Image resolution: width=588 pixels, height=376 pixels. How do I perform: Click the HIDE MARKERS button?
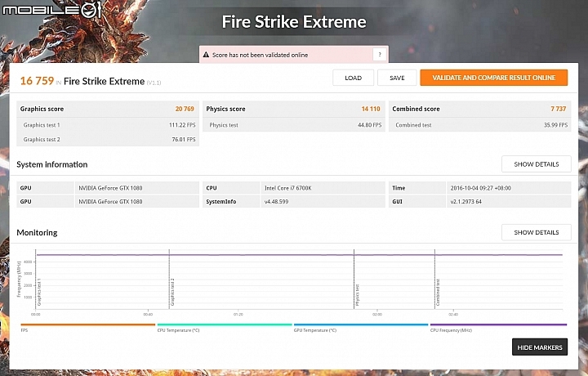point(540,347)
